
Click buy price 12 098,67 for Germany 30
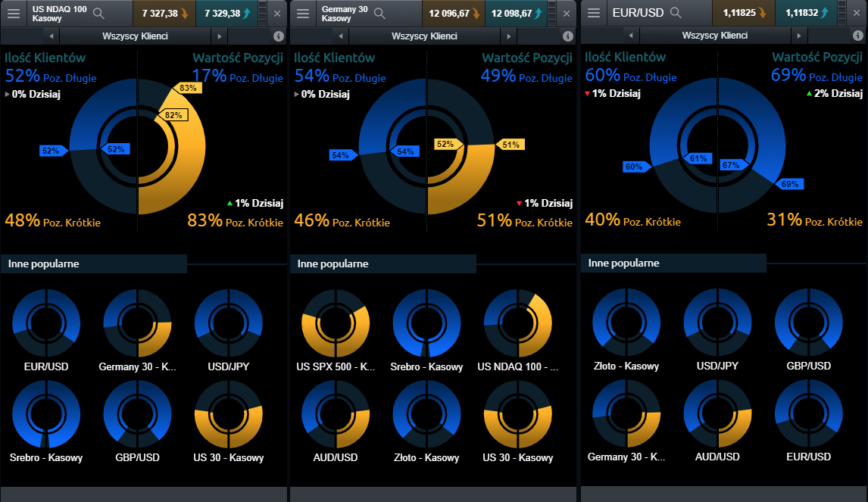click(x=516, y=13)
